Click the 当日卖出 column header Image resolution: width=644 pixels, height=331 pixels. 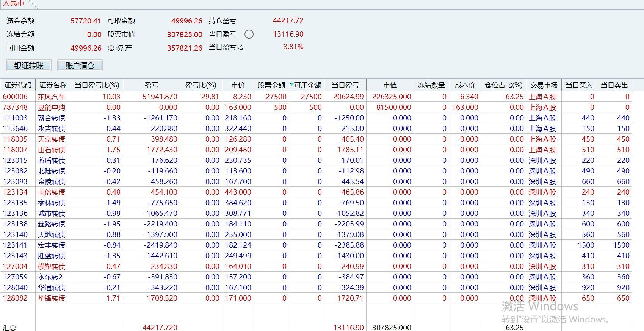point(614,85)
